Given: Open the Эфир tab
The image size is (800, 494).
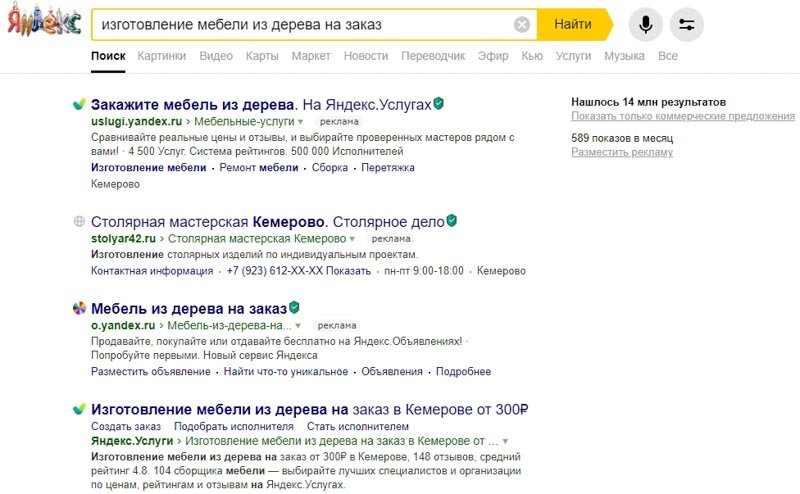Looking at the screenshot, I should (x=493, y=56).
